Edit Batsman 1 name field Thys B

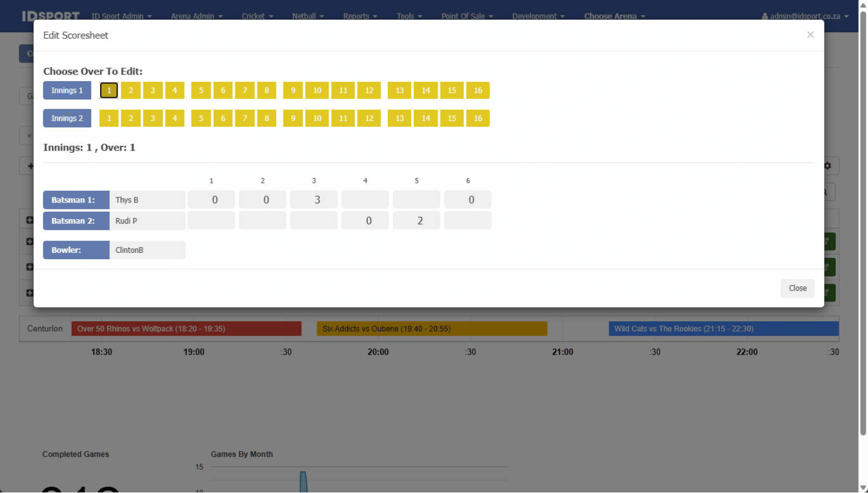(x=147, y=200)
